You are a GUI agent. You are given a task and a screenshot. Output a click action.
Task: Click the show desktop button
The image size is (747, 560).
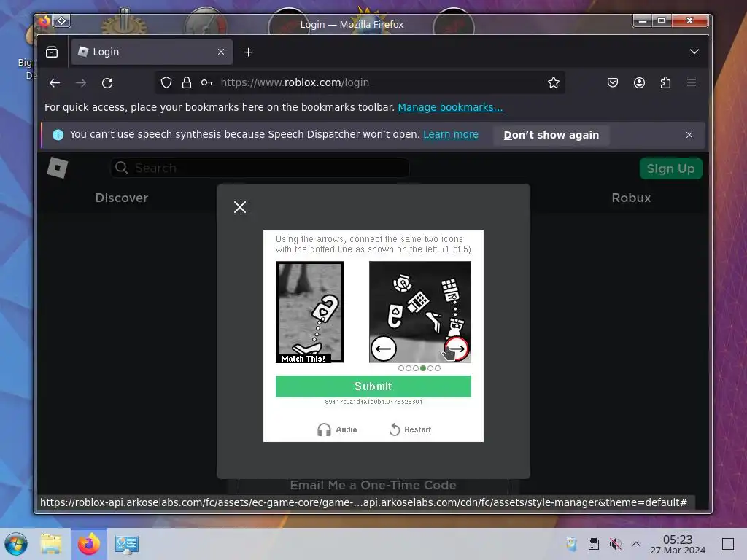pos(727,544)
